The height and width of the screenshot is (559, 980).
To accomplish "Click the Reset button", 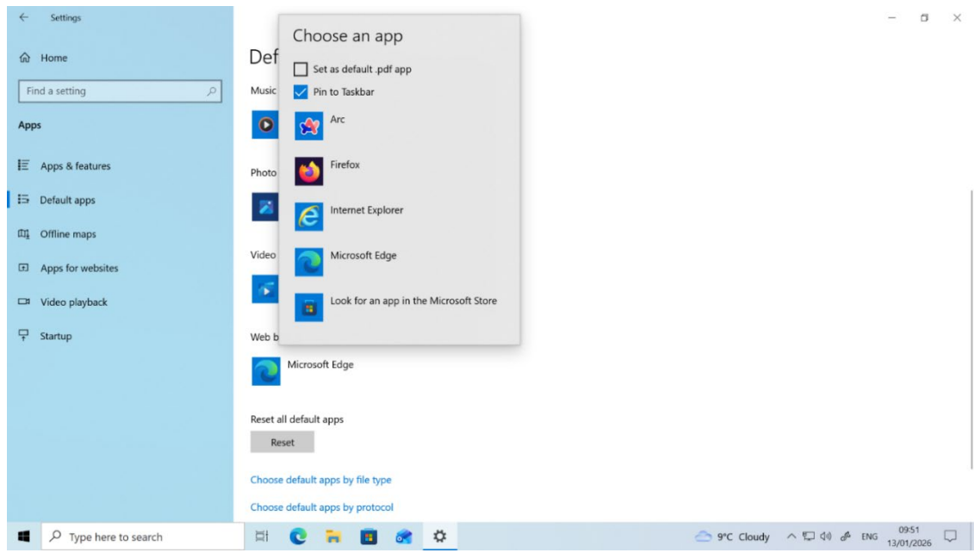I will point(282,442).
